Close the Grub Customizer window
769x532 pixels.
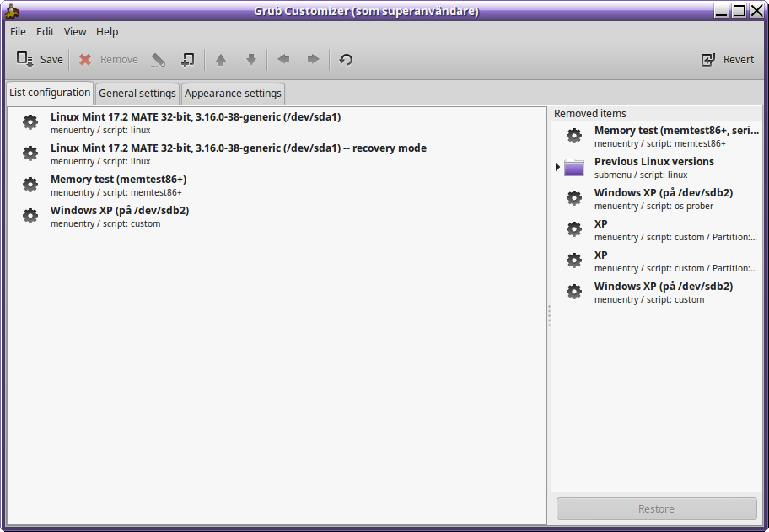[756, 10]
